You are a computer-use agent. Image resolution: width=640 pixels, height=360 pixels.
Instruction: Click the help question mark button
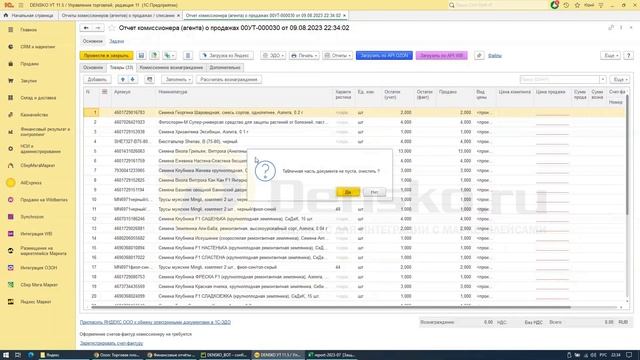[629, 56]
